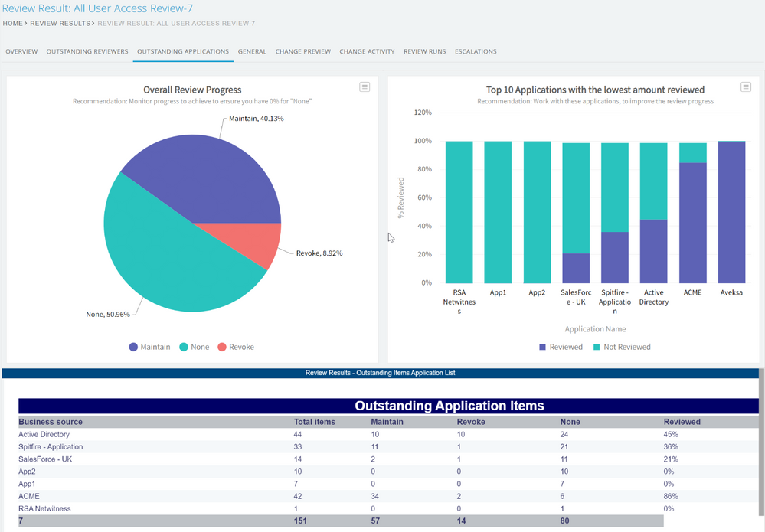The height and width of the screenshot is (532, 765).
Task: Hide the Reviewed series in bar legend
Action: pos(561,347)
